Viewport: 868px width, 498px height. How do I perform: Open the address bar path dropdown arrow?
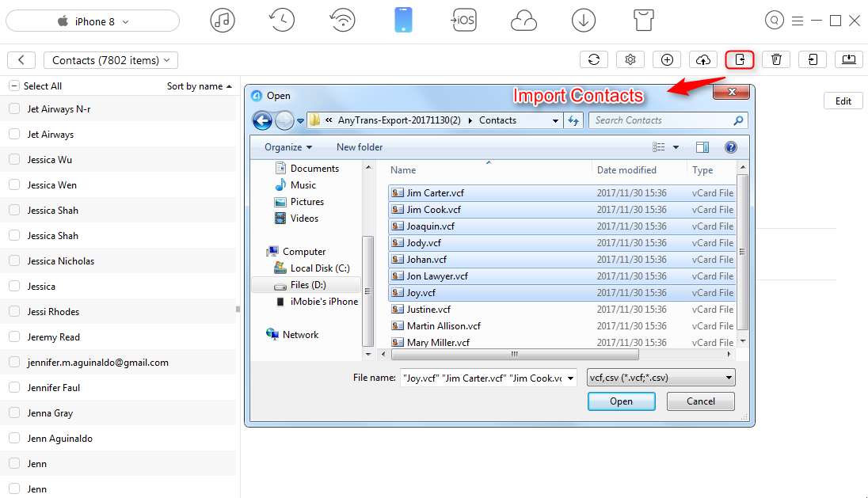click(x=555, y=120)
